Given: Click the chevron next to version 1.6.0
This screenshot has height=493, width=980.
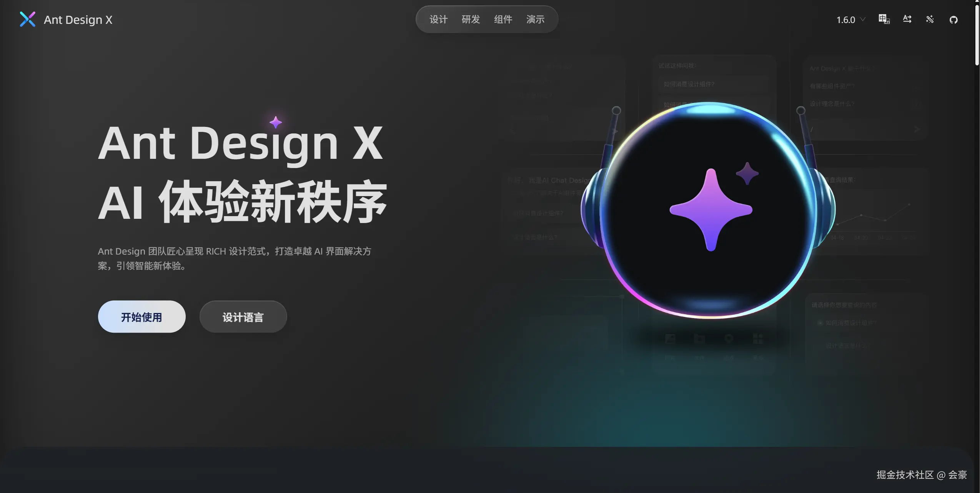Looking at the screenshot, I should (863, 19).
